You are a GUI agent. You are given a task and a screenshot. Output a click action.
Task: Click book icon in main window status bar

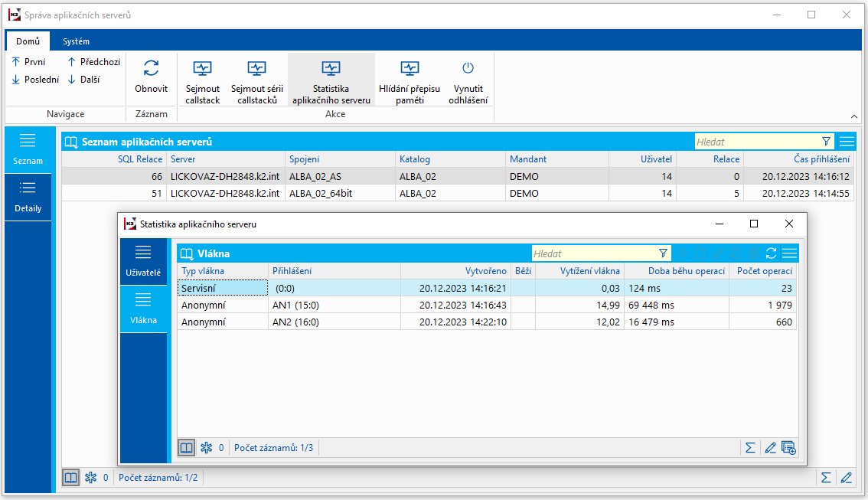pos(71,477)
